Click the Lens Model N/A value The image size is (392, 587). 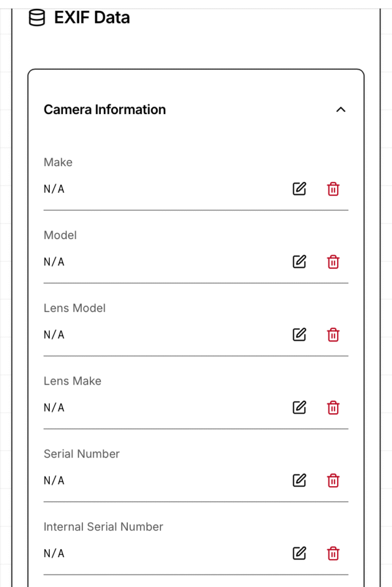(x=54, y=334)
